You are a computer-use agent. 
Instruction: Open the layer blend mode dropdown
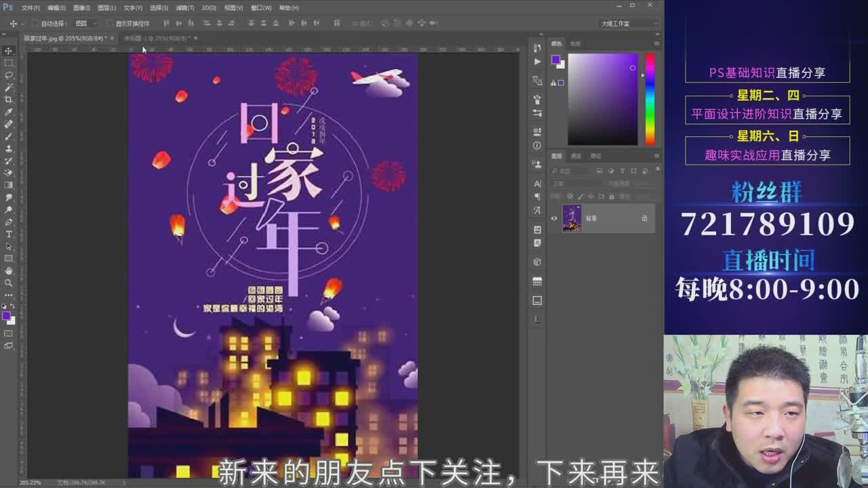click(x=577, y=184)
